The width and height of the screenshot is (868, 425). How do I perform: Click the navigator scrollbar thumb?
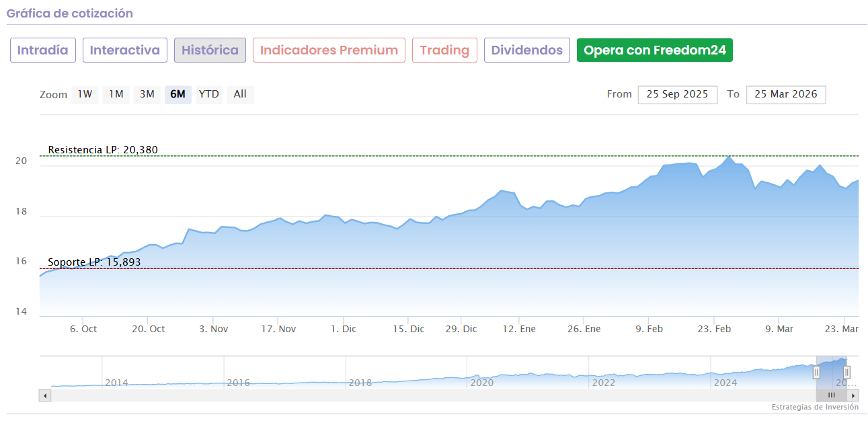[831, 395]
